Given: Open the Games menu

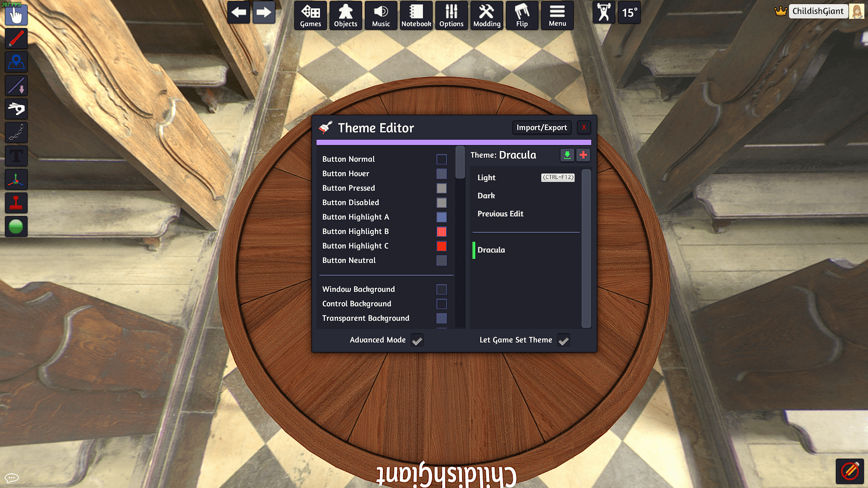Looking at the screenshot, I should click(311, 15).
